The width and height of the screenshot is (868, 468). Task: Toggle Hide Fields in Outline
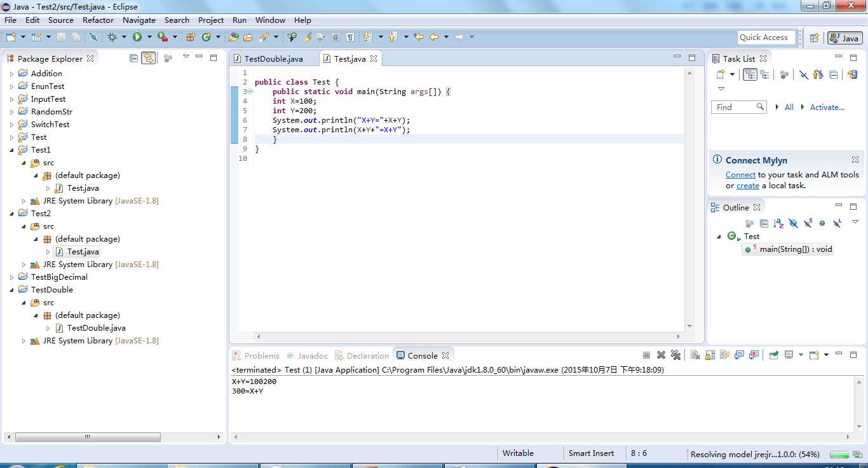793,223
